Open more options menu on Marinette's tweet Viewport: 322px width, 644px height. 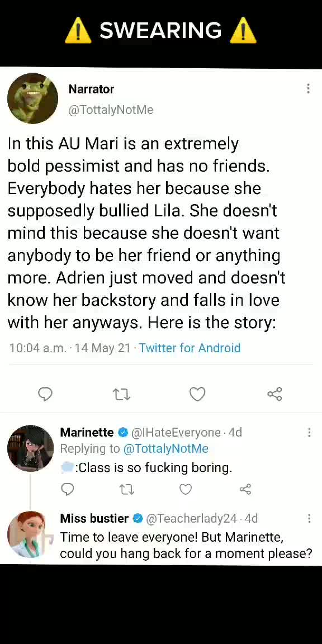pyautogui.click(x=309, y=433)
